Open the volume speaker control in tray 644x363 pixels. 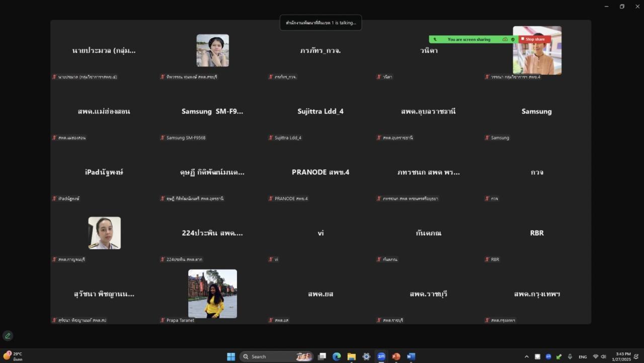603,356
